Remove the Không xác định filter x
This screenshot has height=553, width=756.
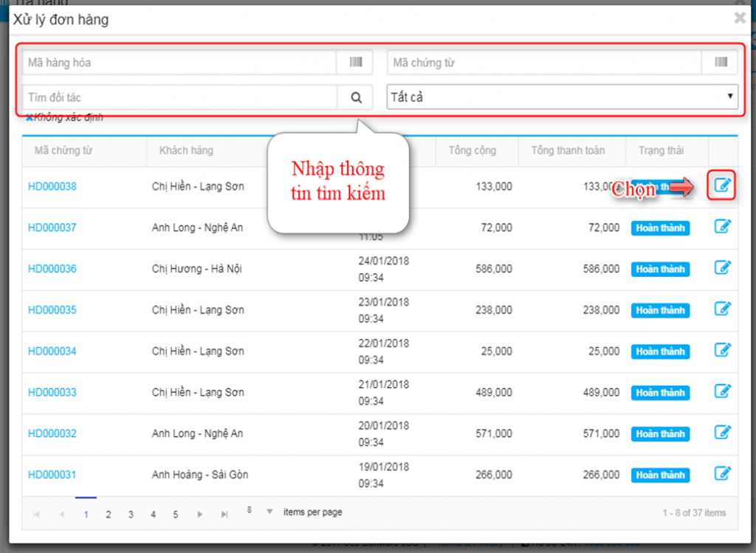coord(29,117)
